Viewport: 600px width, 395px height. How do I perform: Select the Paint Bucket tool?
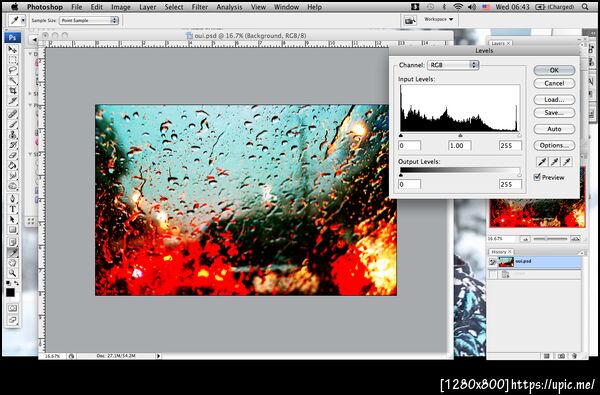tap(13, 166)
